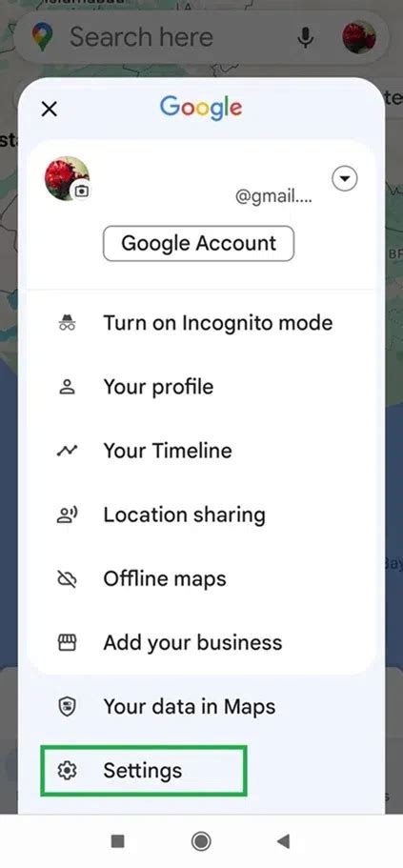Tap the microphone voice search icon

pos(305,37)
